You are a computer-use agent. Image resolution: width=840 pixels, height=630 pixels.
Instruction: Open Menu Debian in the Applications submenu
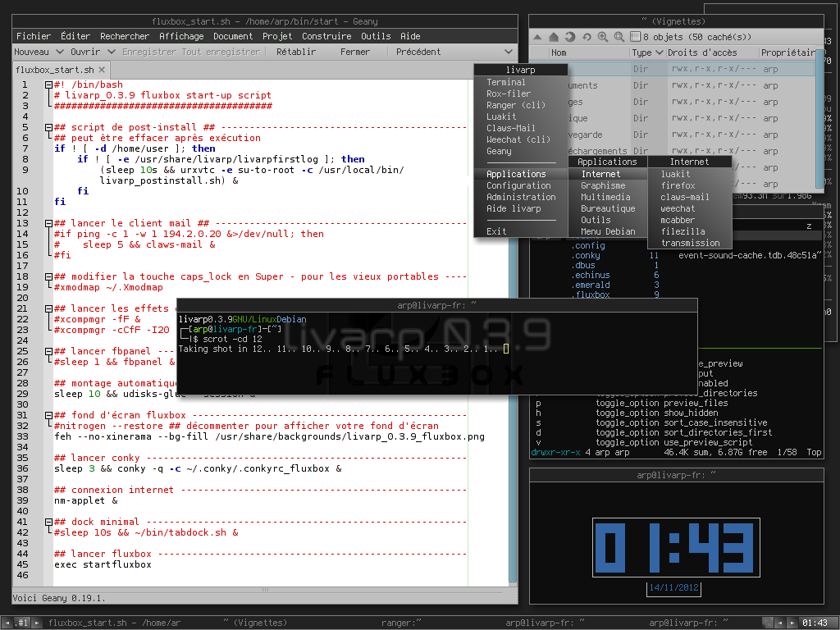tap(608, 231)
